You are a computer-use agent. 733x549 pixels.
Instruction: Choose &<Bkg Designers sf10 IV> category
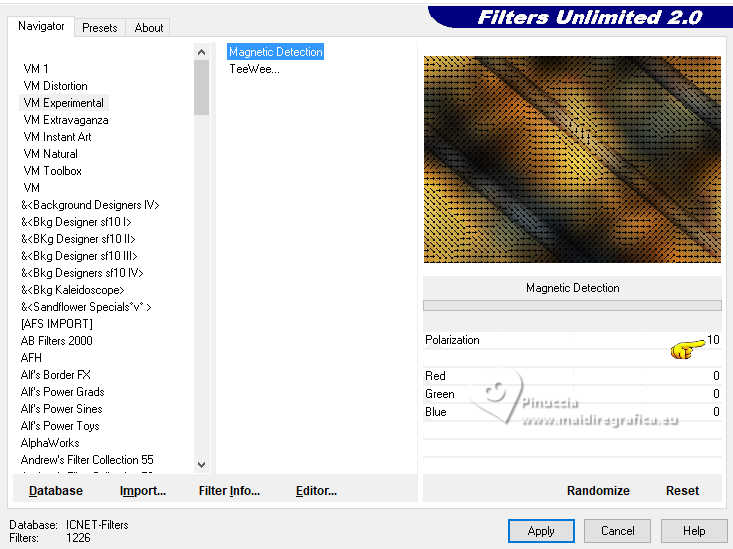pos(82,273)
